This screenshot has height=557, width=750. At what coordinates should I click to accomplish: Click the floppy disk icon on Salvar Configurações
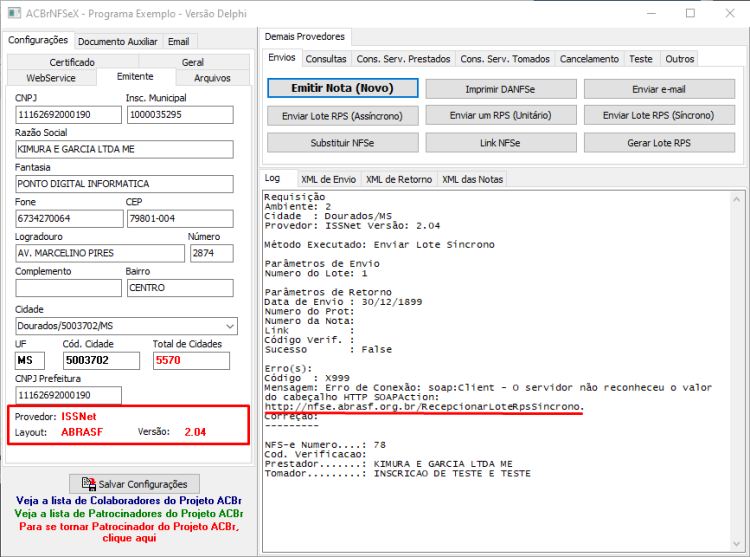point(88,483)
